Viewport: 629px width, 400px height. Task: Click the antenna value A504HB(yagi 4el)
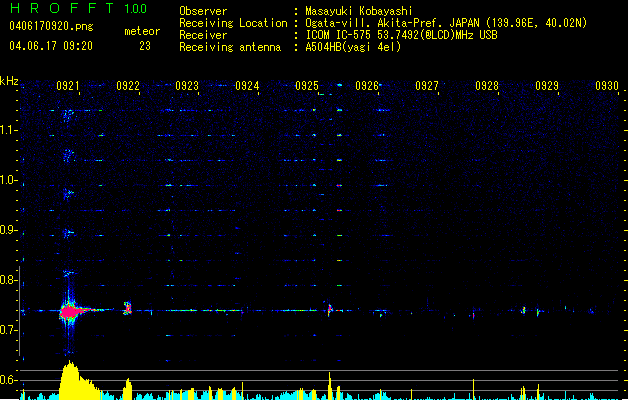353,47
